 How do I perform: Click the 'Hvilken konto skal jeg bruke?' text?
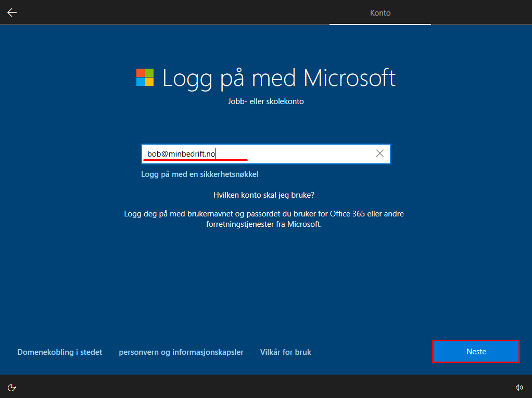click(x=263, y=195)
